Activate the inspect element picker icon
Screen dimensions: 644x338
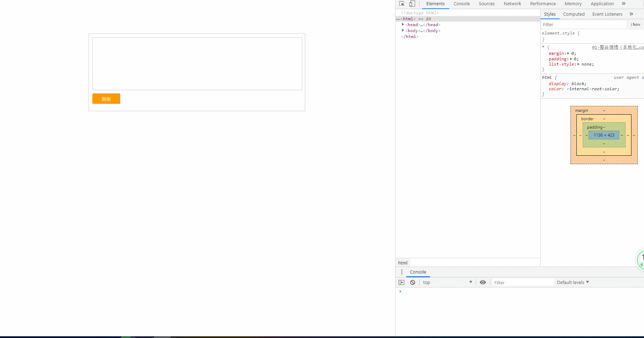(402, 4)
